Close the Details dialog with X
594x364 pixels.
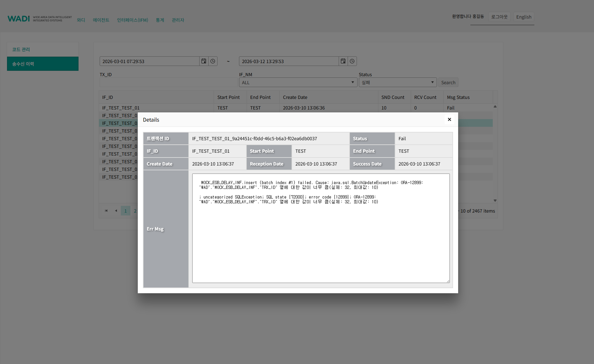coord(449,119)
